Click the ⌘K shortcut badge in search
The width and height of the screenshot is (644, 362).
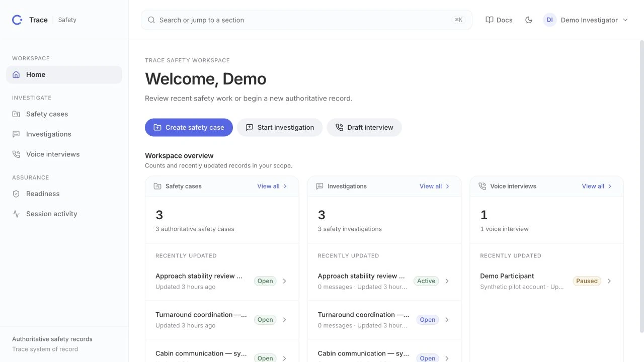[458, 20]
